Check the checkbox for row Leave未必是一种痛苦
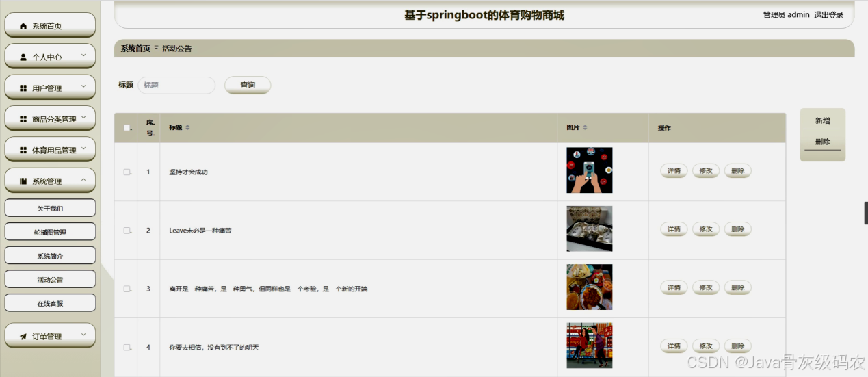 click(x=127, y=231)
